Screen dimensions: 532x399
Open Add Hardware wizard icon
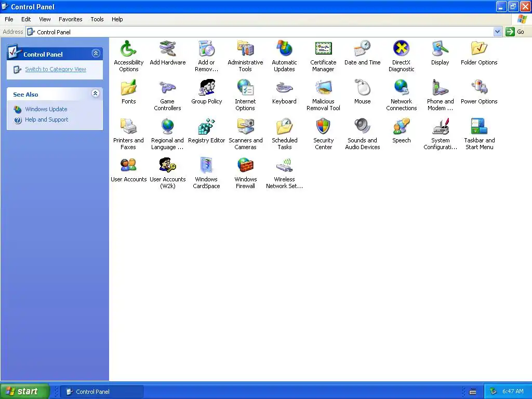(168, 48)
